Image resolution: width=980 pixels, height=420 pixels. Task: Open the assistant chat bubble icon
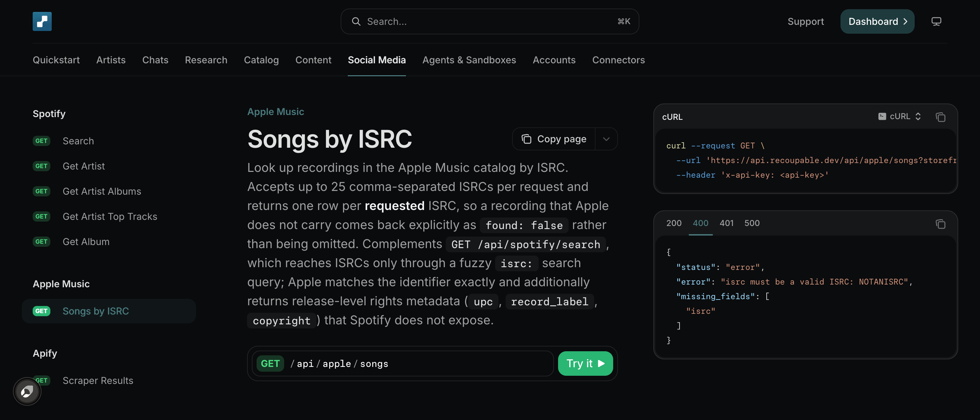[x=27, y=391]
